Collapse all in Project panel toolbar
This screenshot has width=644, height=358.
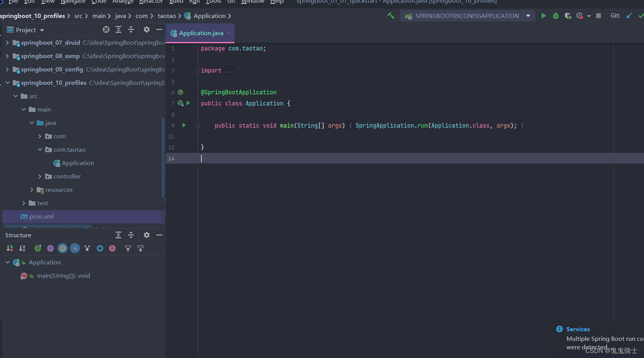pyautogui.click(x=131, y=29)
